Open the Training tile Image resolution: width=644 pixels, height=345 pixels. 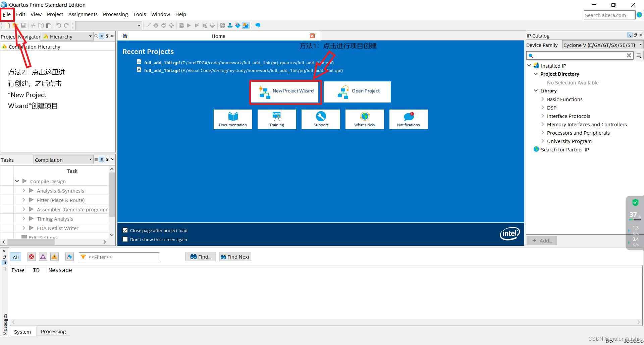point(277,119)
